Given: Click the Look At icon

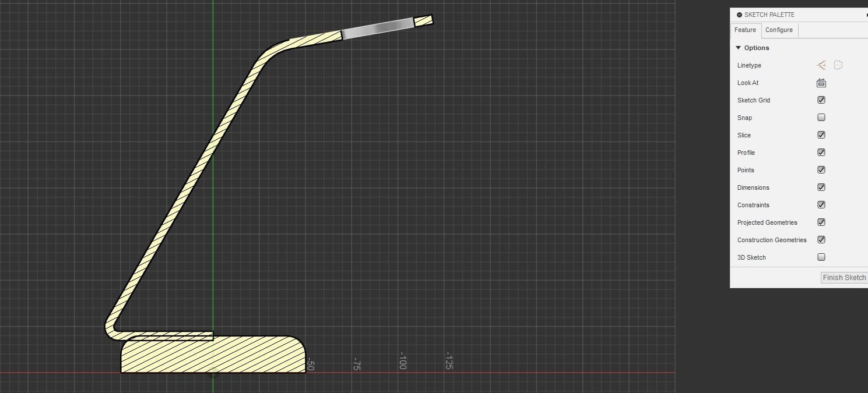Looking at the screenshot, I should tap(821, 83).
